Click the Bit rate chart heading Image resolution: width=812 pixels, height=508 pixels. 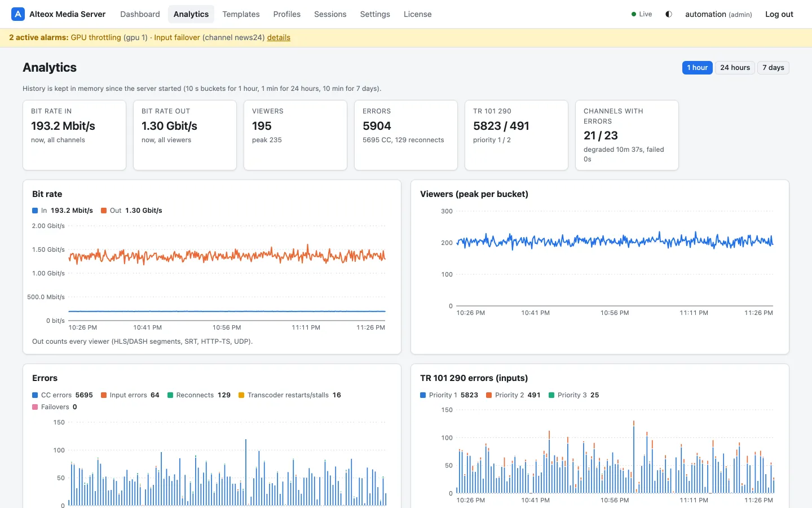[47, 194]
